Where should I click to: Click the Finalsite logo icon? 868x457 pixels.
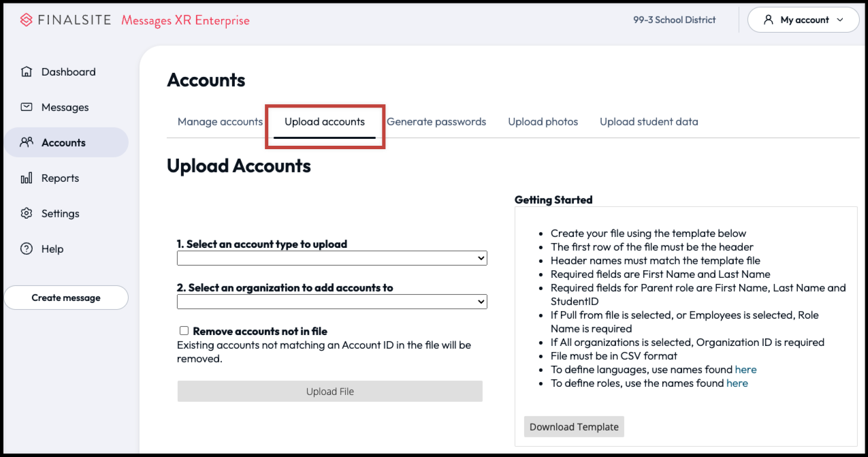coord(26,20)
